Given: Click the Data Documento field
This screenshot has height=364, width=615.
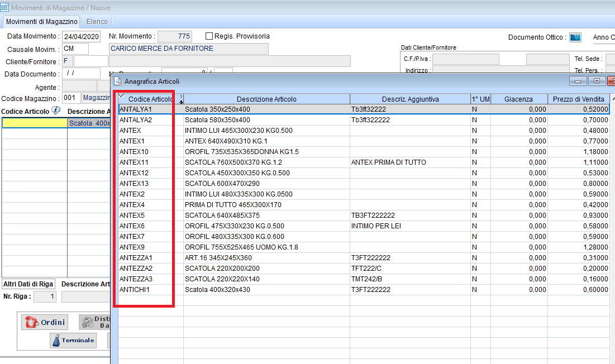Looking at the screenshot, I should pyautogui.click(x=81, y=73).
